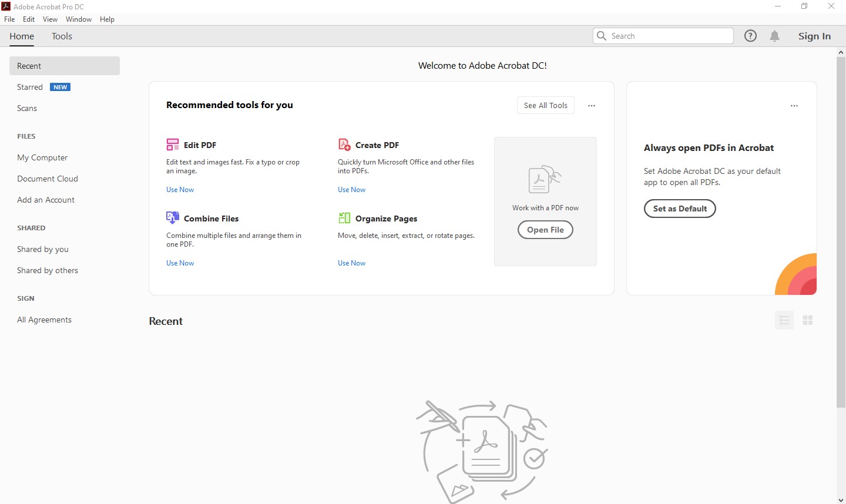The image size is (846, 504).
Task: Open the Window menu
Action: 79,19
